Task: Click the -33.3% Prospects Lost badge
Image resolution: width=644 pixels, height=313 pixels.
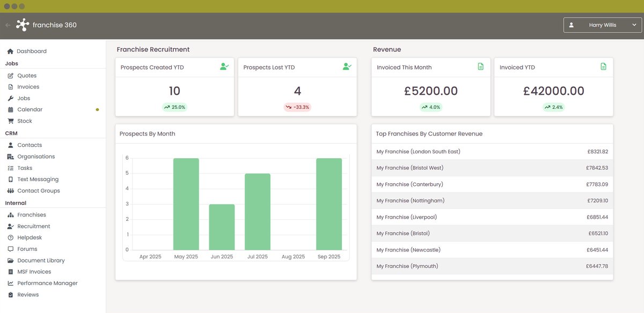Action: 297,107
